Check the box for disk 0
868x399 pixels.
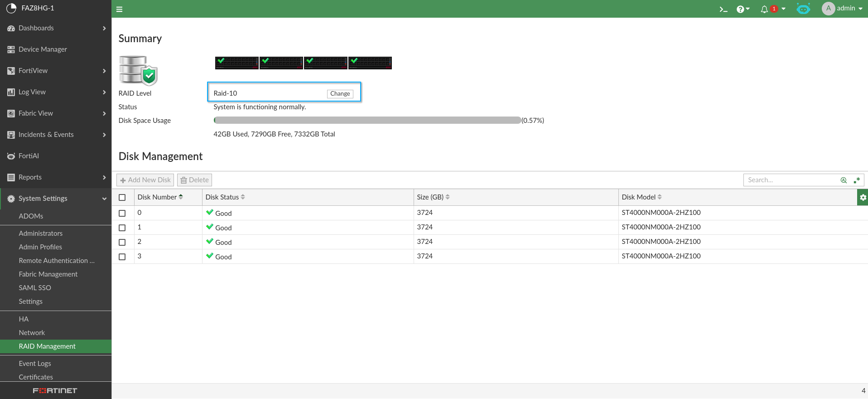[x=122, y=213]
